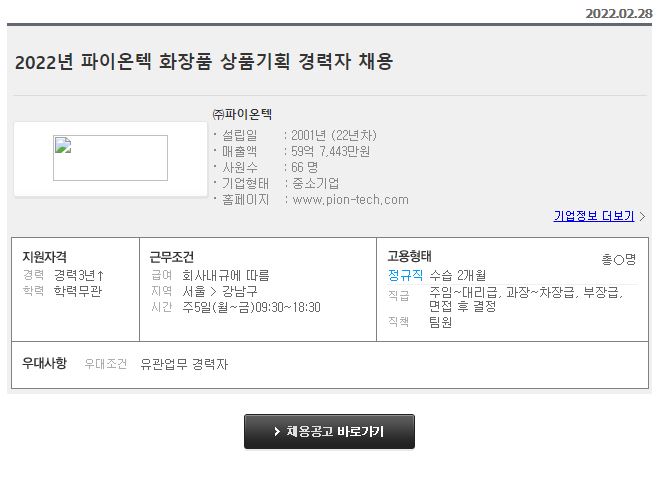Click the 학력무관 education text
The image size is (660, 488).
click(x=78, y=291)
